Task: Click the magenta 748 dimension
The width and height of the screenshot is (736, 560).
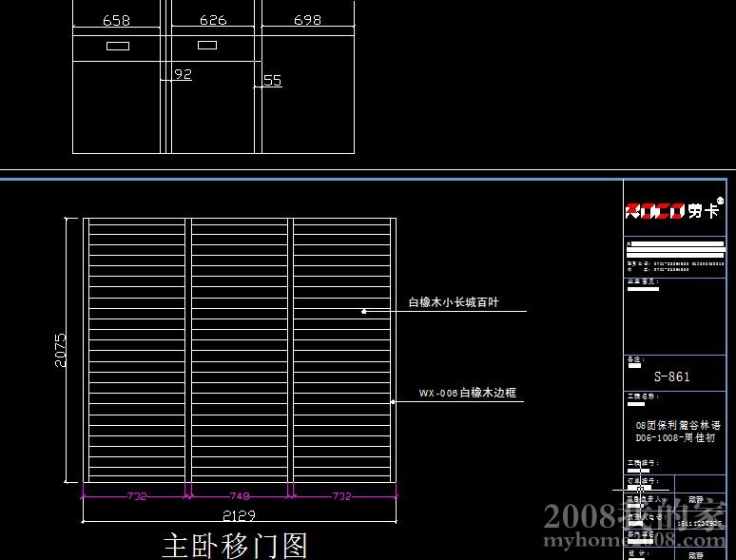Action: pos(241,496)
